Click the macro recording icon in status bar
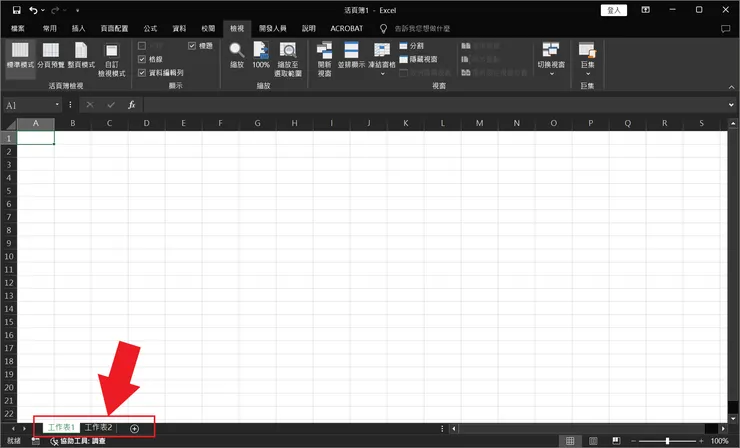The height and width of the screenshot is (448, 740). click(x=35, y=441)
